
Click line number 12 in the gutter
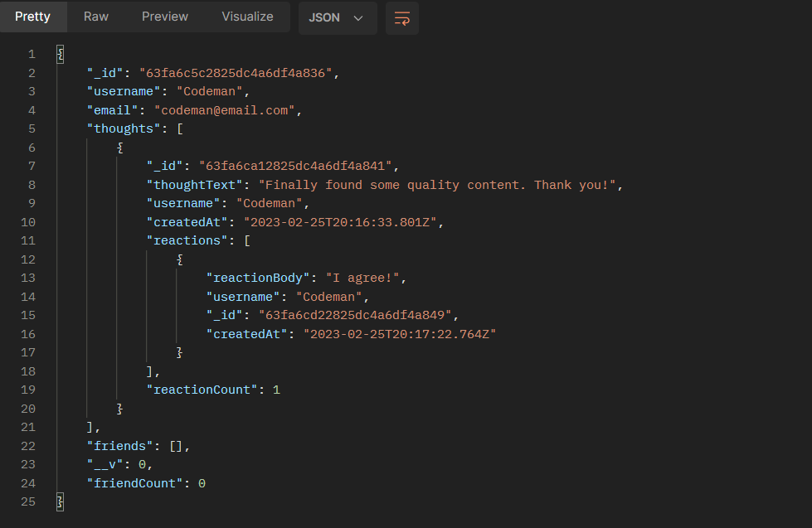tap(28, 259)
